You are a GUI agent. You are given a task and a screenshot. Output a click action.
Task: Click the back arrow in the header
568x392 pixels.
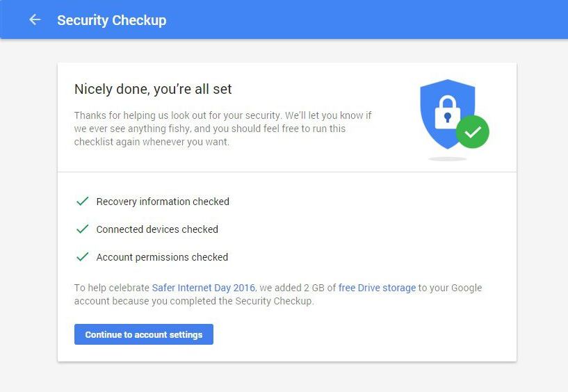(x=35, y=20)
